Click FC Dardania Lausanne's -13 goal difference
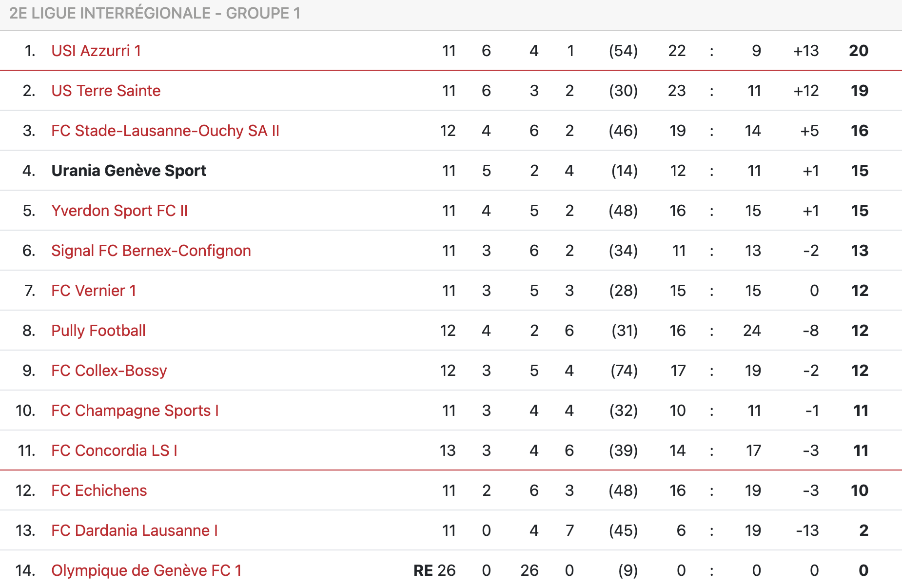902x588 pixels. tap(807, 530)
